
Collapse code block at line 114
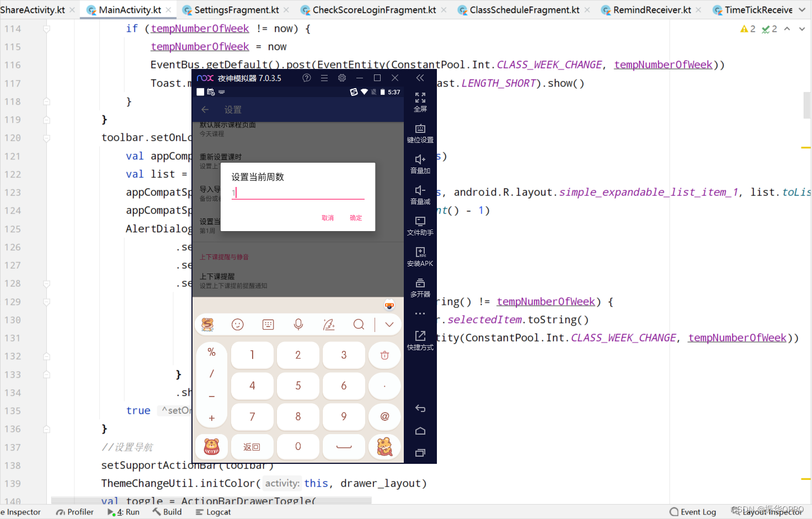pos(47,29)
